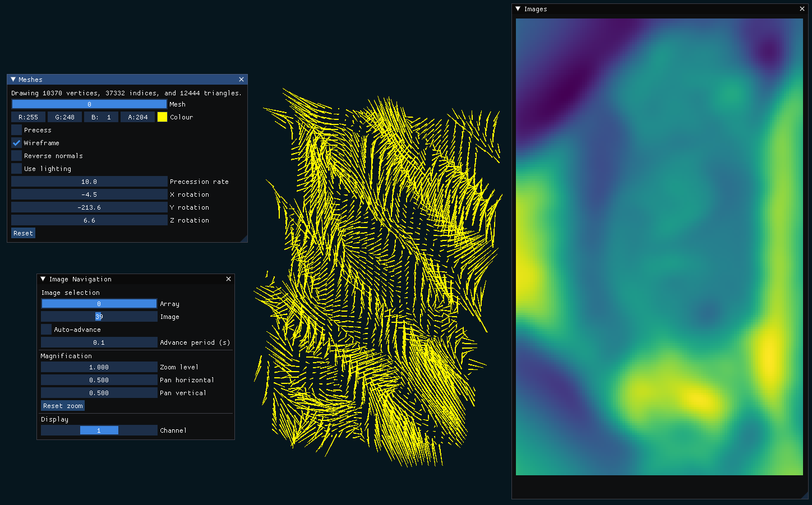Edit the Image index field showing 39
The height and width of the screenshot is (505, 812).
click(x=99, y=316)
